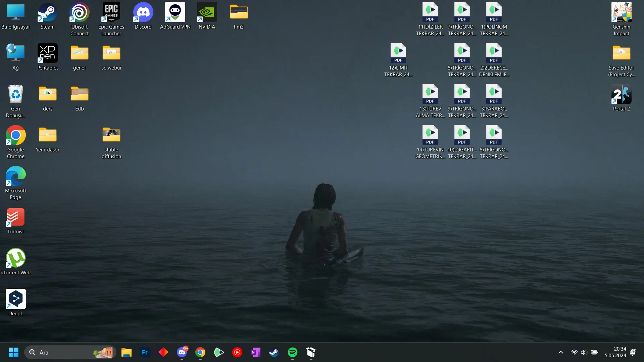
Task: Select the stable diffusion folder
Action: click(x=111, y=142)
